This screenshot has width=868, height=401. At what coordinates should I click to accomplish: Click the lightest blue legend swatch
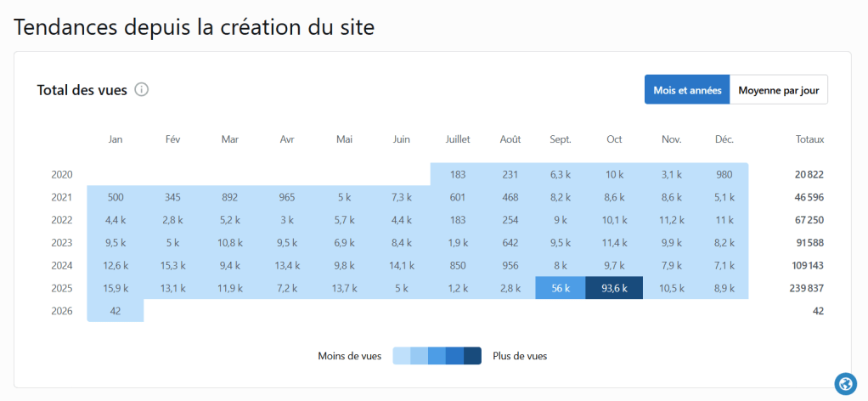pos(402,356)
